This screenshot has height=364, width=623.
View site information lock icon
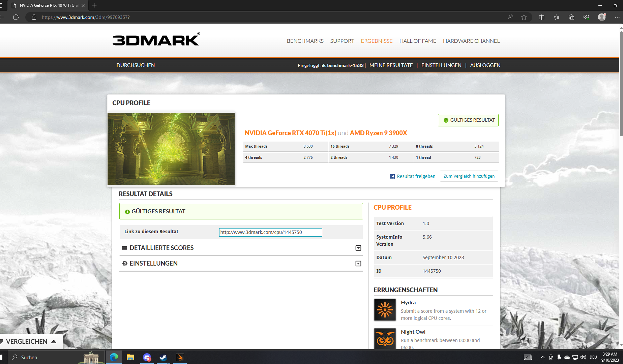click(x=34, y=17)
